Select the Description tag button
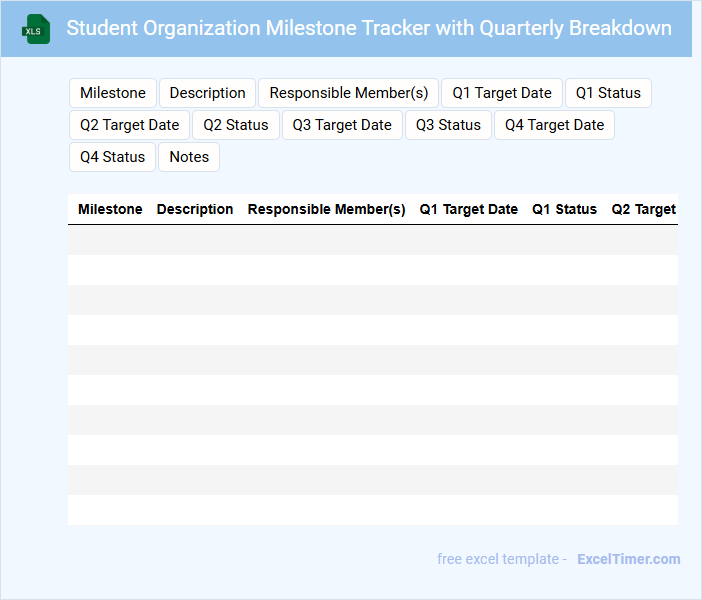702x600 pixels. click(x=207, y=93)
